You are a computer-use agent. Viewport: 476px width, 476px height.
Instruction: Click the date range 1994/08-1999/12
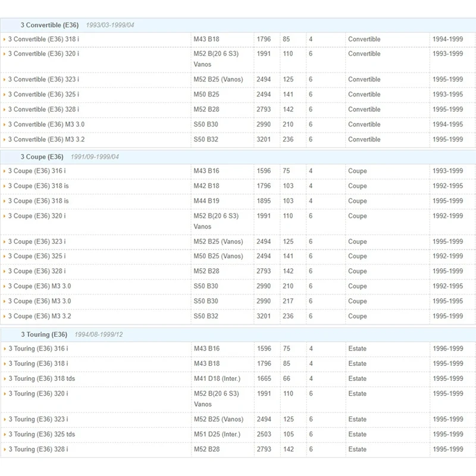click(x=99, y=334)
